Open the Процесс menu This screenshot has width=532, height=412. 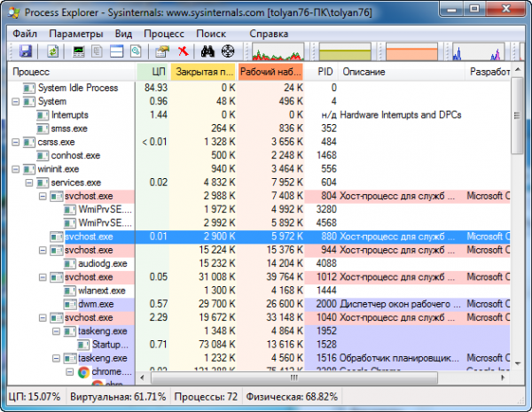pos(164,34)
